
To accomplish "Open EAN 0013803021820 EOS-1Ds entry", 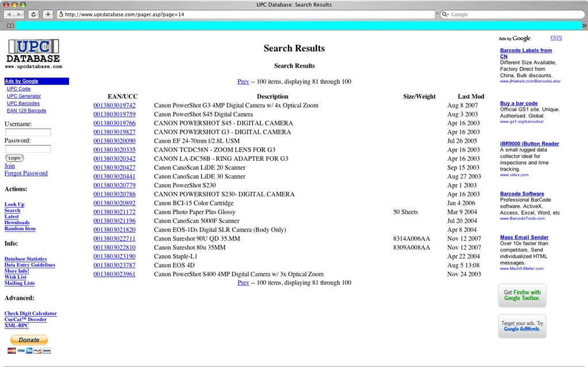I will (114, 230).
